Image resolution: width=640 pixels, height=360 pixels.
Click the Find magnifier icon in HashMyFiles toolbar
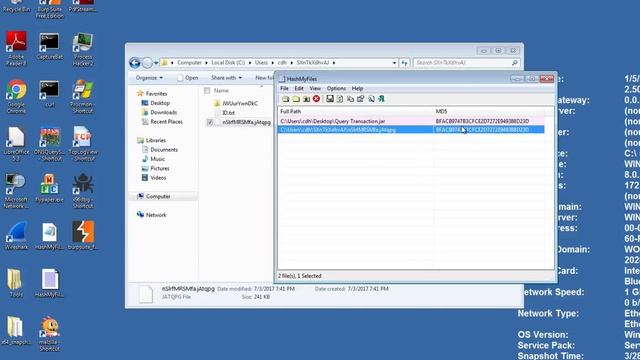371,99
